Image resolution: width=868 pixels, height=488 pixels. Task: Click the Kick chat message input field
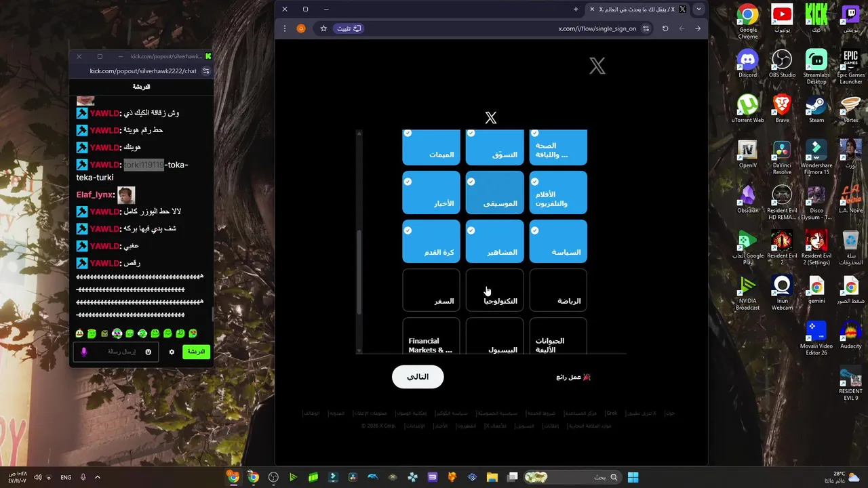pos(116,352)
